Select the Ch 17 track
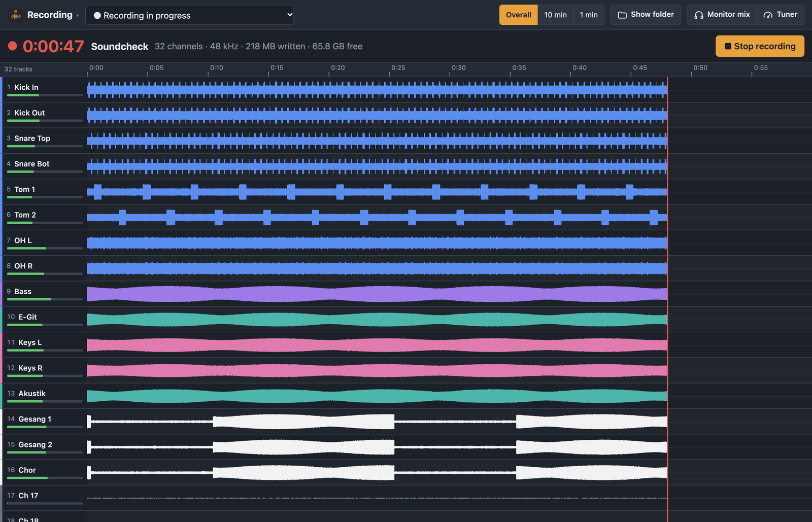Viewport: 812px width, 522px height. (x=43, y=498)
